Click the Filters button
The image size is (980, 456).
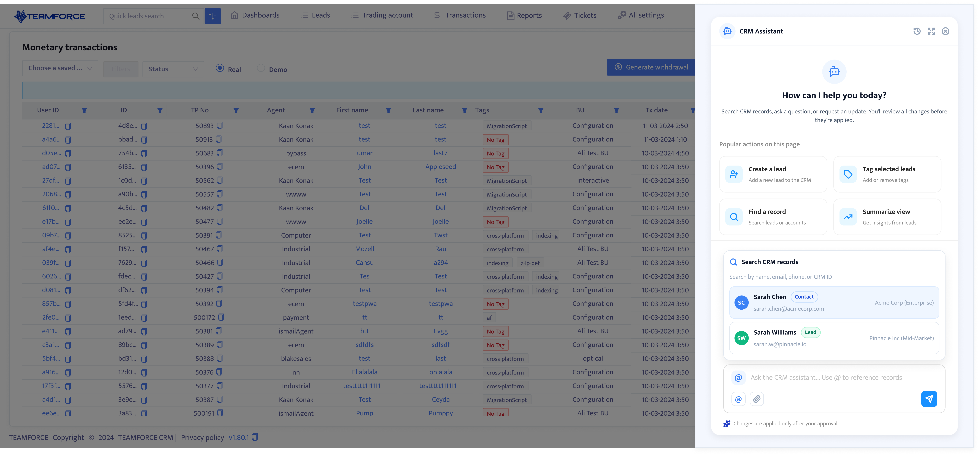tap(121, 69)
